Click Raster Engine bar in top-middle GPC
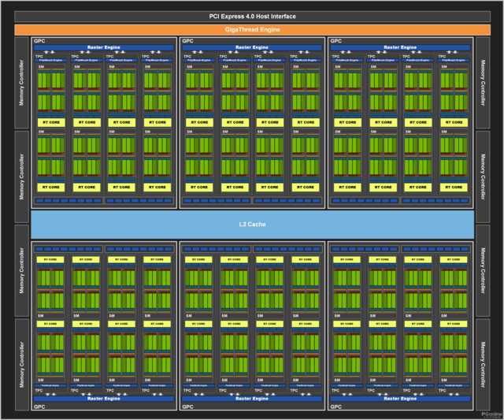The width and height of the screenshot is (504, 420). (x=252, y=47)
